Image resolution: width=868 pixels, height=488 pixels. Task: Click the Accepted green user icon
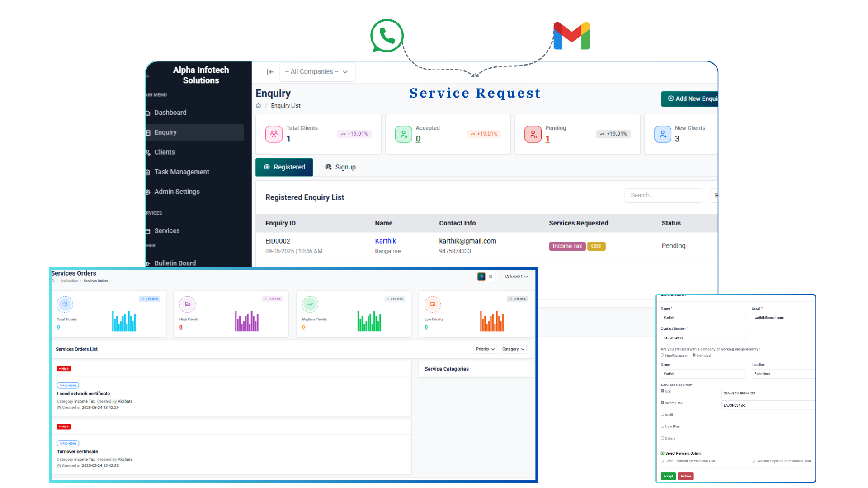(403, 134)
